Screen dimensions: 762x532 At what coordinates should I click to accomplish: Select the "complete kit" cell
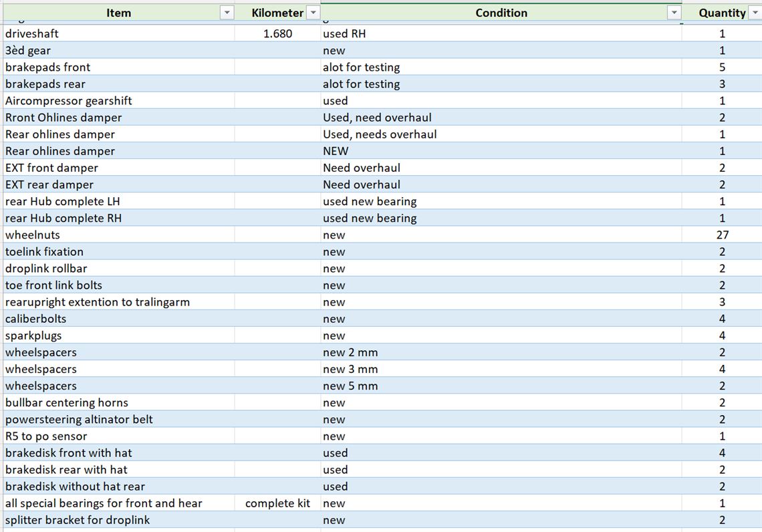pyautogui.click(x=277, y=503)
